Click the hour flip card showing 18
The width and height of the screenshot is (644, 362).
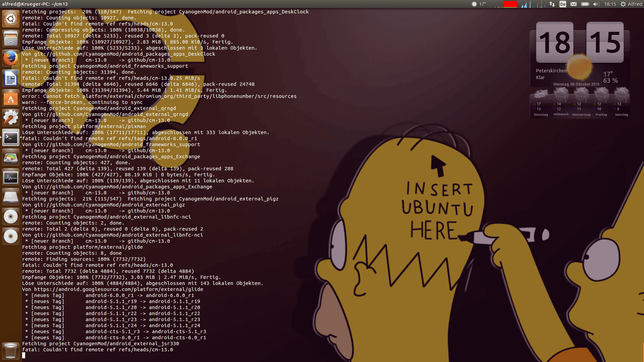(555, 42)
